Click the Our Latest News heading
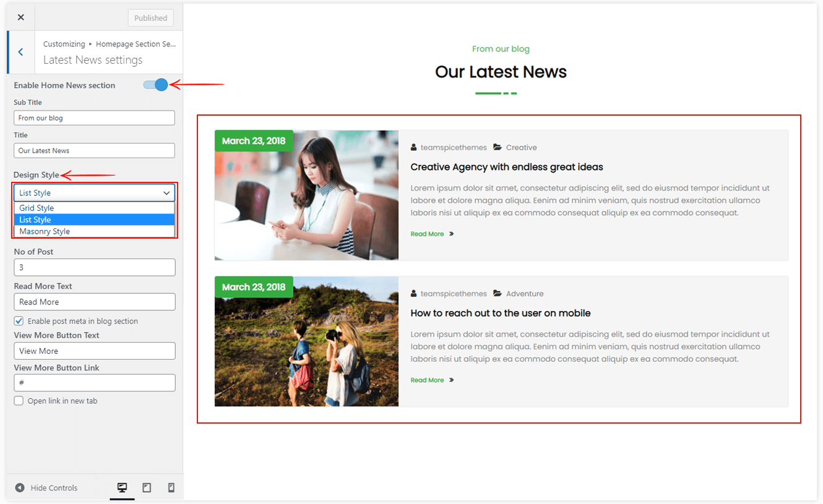 [501, 72]
